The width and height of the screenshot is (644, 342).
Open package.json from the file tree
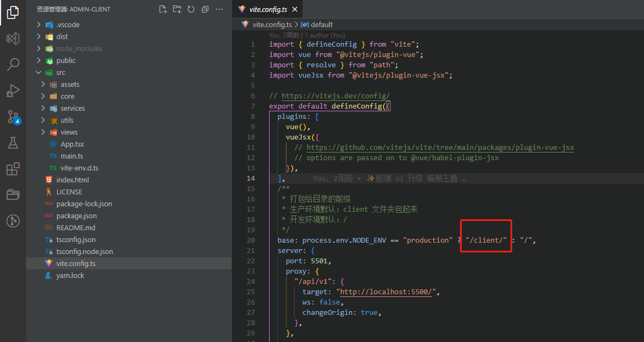pos(76,216)
